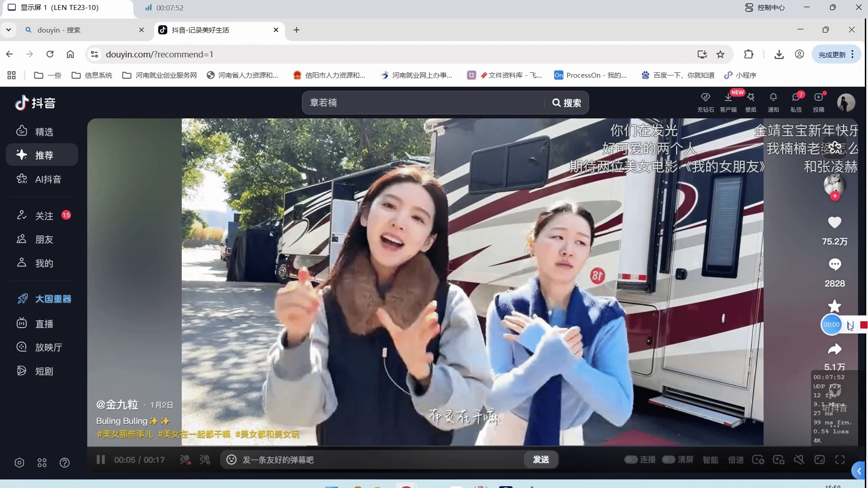Switch to the douyin - 搜索 tab
This screenshot has width=868, height=488.
tap(59, 30)
